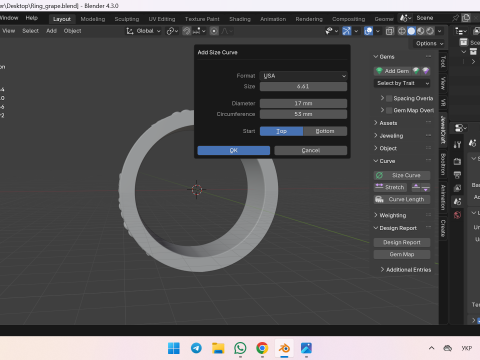Open the JewelCraft sidebar tab
Screen dimensions: 480x360
(443, 130)
